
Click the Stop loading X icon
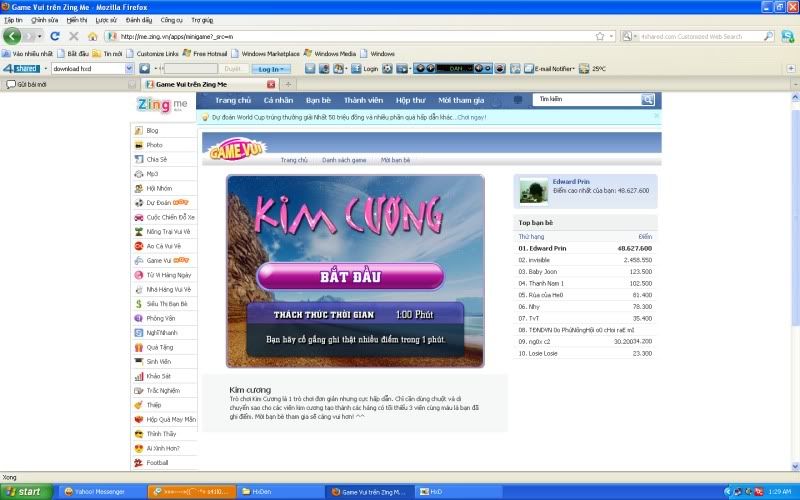73,36
